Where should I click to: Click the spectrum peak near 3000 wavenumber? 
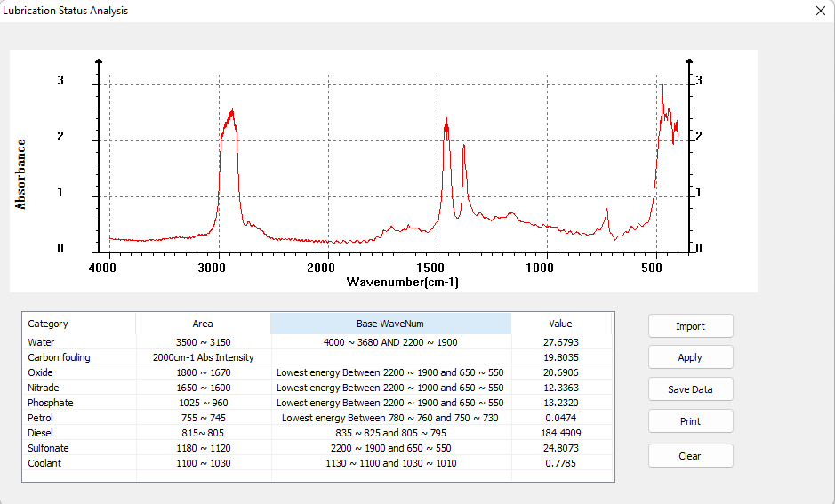[231, 114]
